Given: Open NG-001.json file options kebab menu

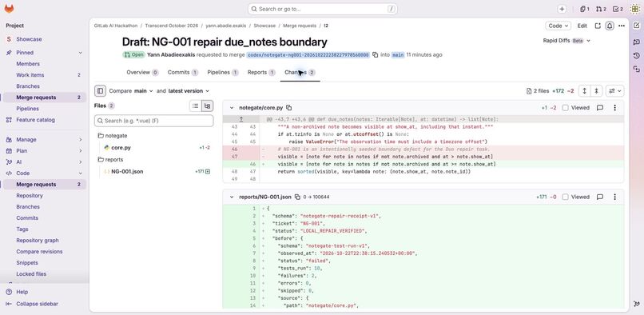Looking at the screenshot, I should (614, 197).
